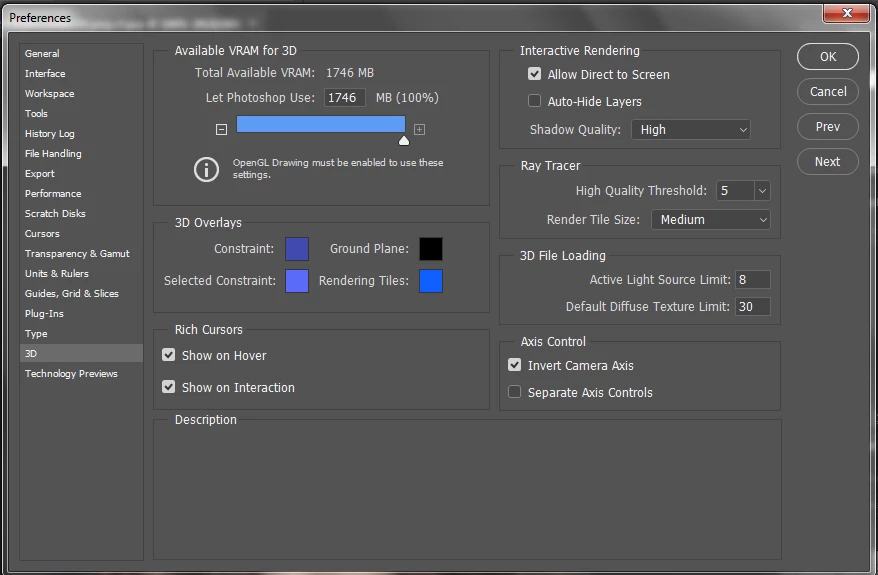Enable Separate Axis Controls checkbox
The height and width of the screenshot is (575, 878).
click(x=514, y=392)
